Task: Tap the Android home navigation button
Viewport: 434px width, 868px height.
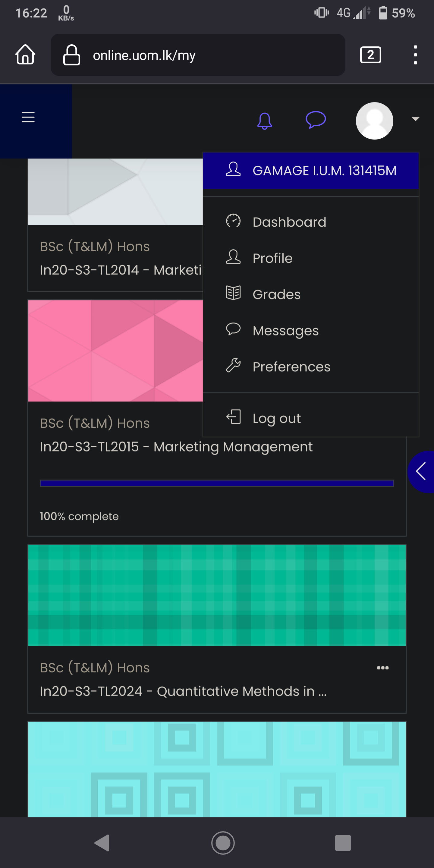Action: pos(223,843)
